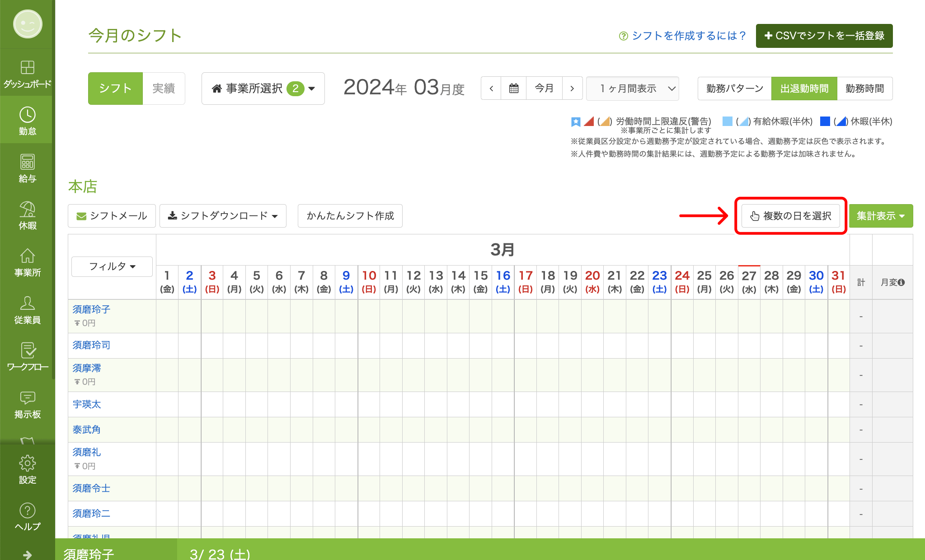Open the 給与 (payroll) sidebar icon
The image size is (925, 560).
click(28, 167)
